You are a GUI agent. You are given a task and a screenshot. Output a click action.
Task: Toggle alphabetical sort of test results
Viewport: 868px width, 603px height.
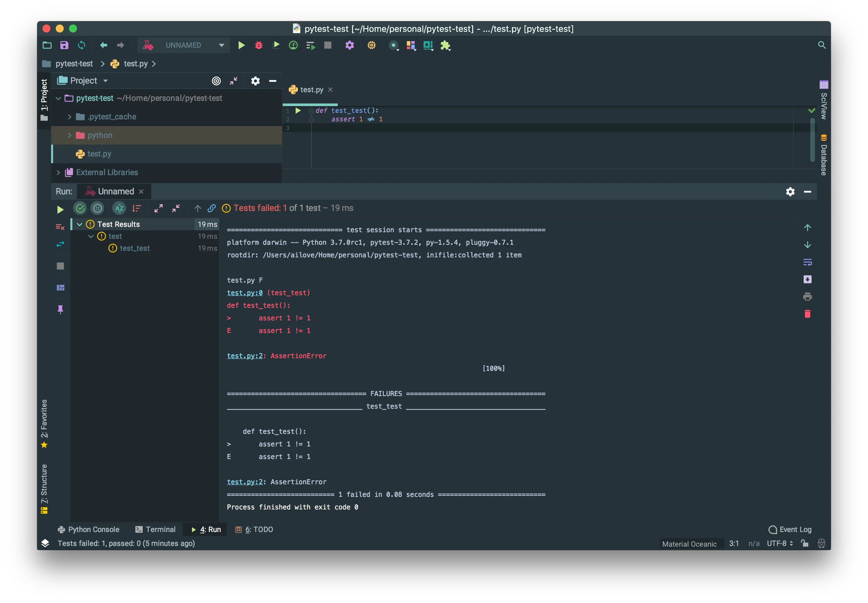pyautogui.click(x=119, y=208)
